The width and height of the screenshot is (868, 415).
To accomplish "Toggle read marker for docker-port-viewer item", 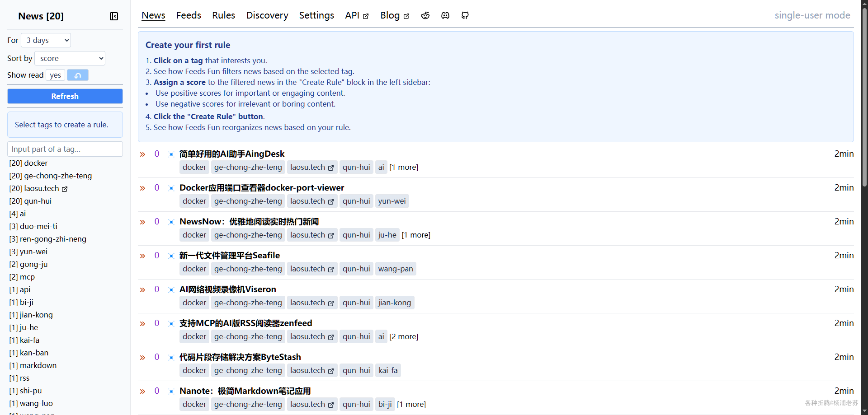I will (x=171, y=188).
